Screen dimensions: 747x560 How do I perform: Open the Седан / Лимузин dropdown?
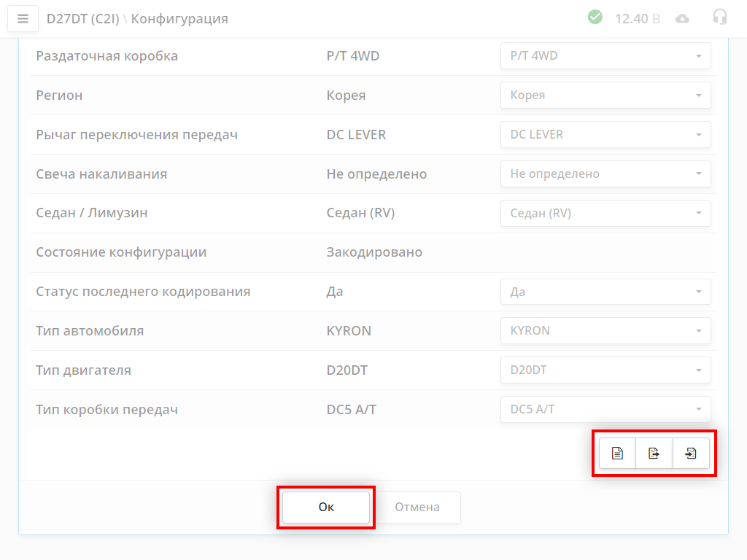(x=605, y=214)
